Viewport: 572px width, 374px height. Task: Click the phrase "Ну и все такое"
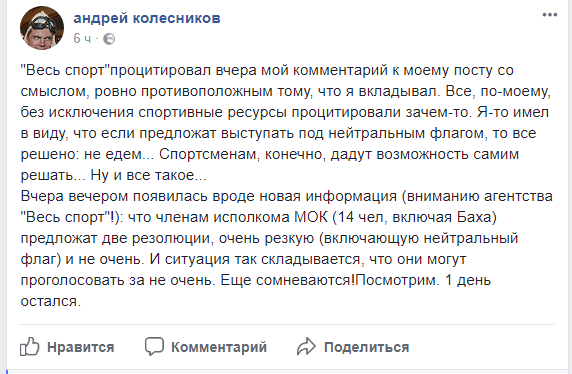[142, 175]
